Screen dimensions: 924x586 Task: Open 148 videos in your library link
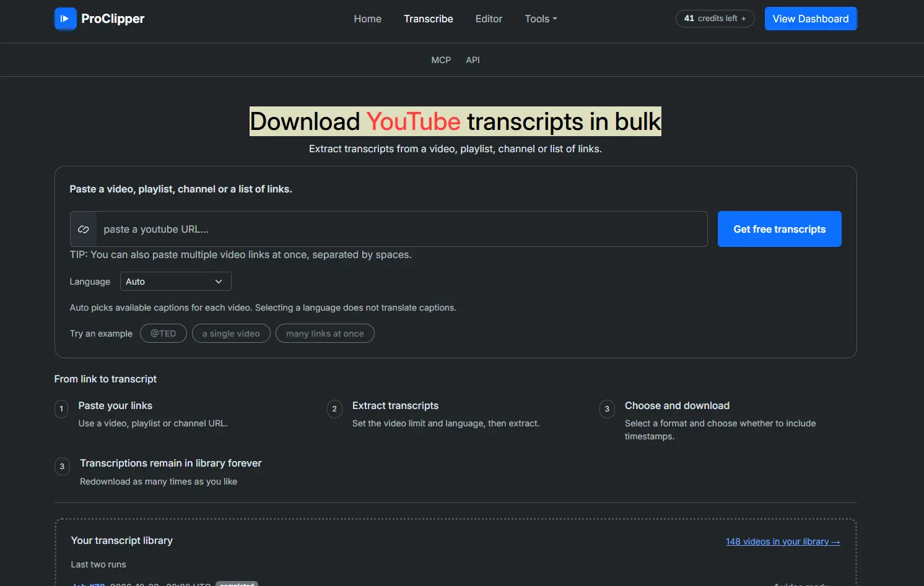click(x=783, y=541)
